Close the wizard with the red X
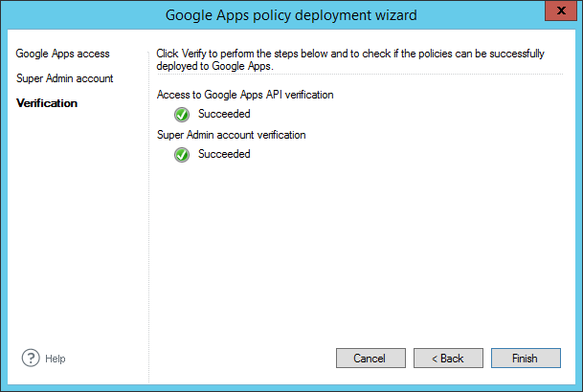This screenshot has width=583, height=392. click(x=561, y=11)
